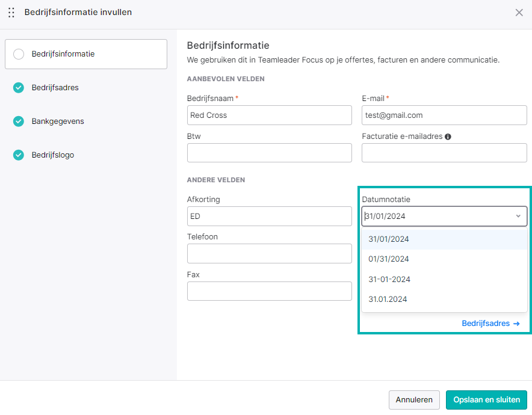Click the Facturatie e-mailadres info icon
This screenshot has width=532, height=415.
(448, 137)
